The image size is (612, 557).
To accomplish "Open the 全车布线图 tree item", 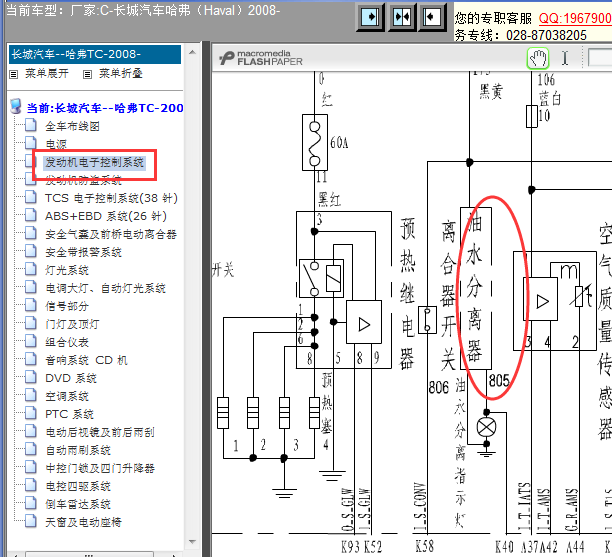I will (x=72, y=126).
